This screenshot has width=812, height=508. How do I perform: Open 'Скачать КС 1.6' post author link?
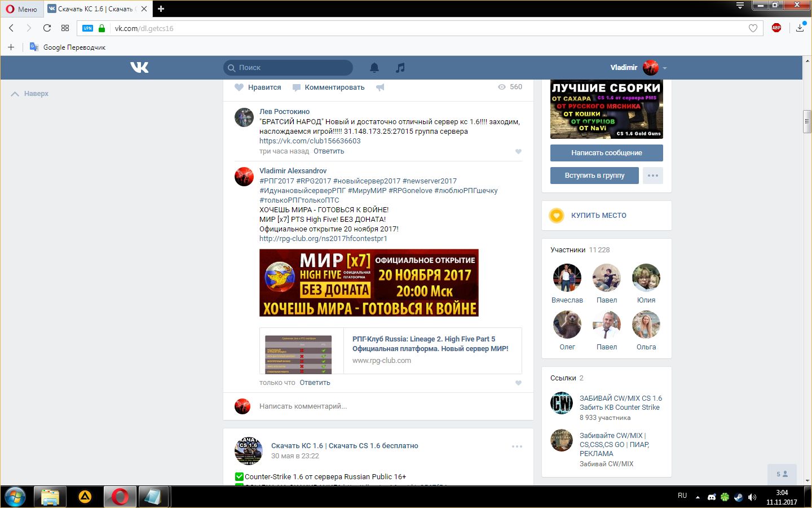pyautogui.click(x=345, y=446)
